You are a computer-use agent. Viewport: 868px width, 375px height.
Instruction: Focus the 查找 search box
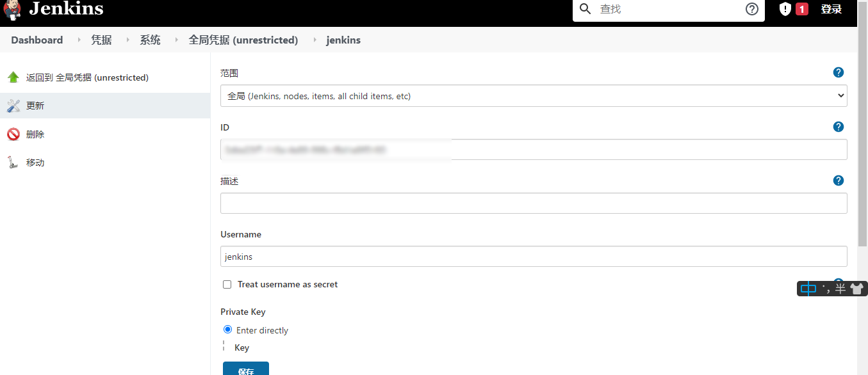coord(668,9)
